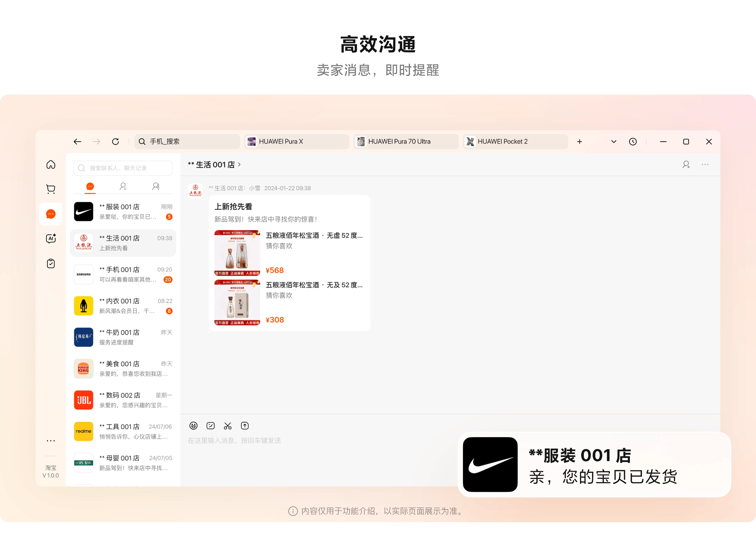This screenshot has height=555, width=756.
Task: Open the chat header more options menu
Action: (705, 165)
